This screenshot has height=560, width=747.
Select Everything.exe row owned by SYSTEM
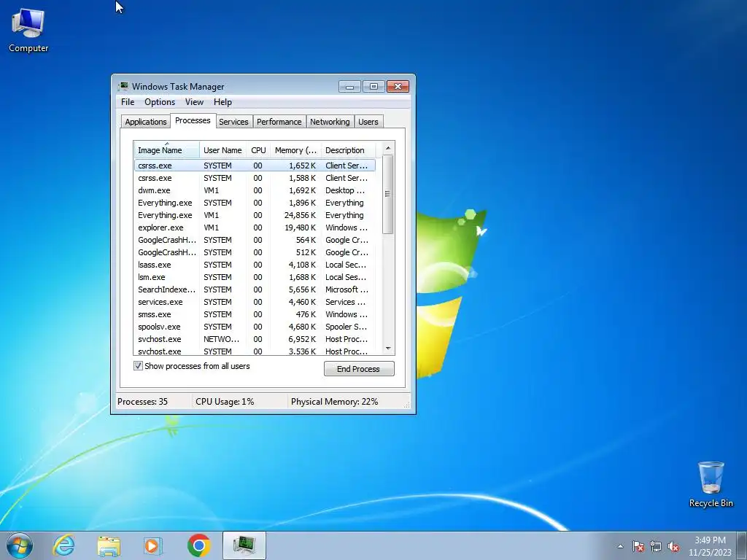[255, 203]
